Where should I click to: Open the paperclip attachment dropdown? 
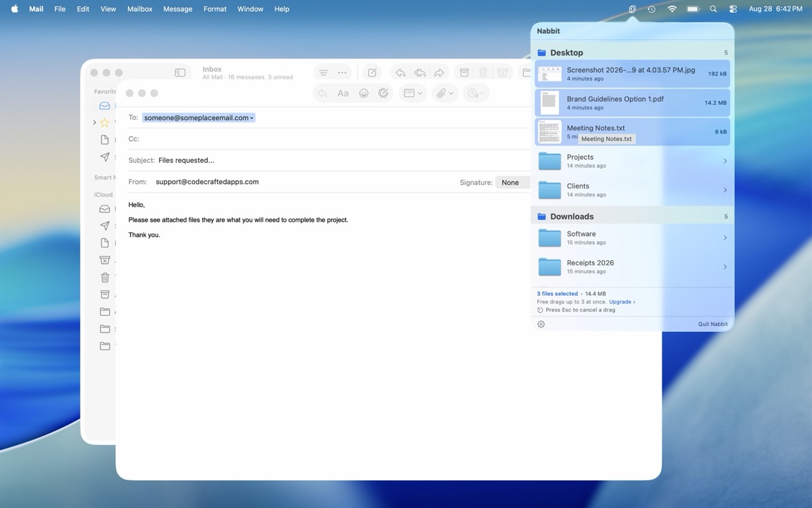click(445, 93)
